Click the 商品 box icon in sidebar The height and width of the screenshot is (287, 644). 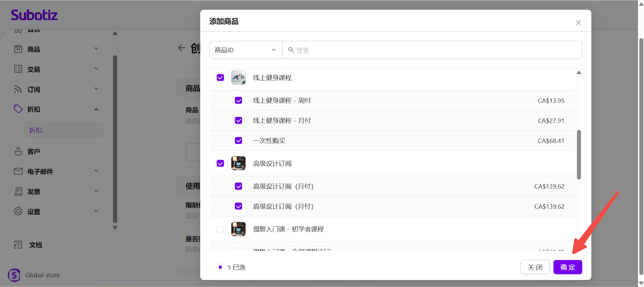18,49
